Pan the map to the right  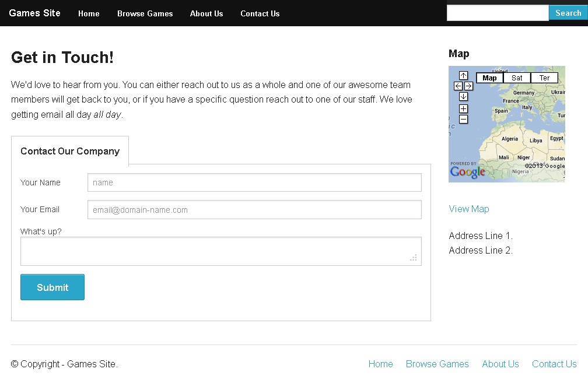(x=469, y=86)
